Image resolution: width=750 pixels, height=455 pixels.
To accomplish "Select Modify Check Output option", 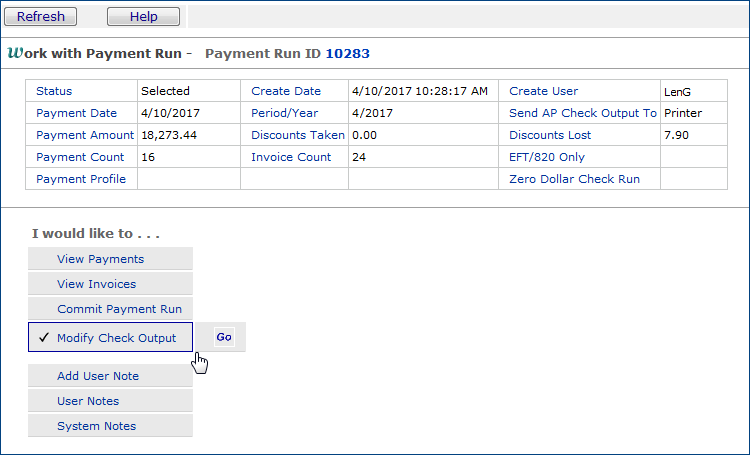I will [x=116, y=338].
